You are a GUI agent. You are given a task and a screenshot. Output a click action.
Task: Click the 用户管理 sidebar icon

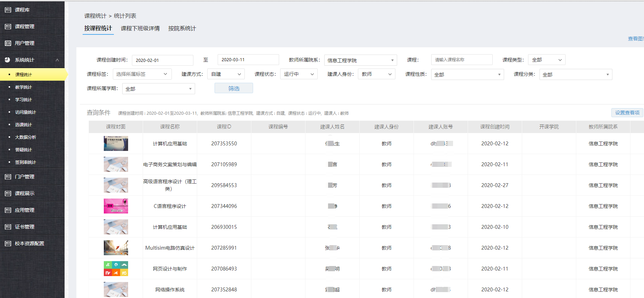8,43
